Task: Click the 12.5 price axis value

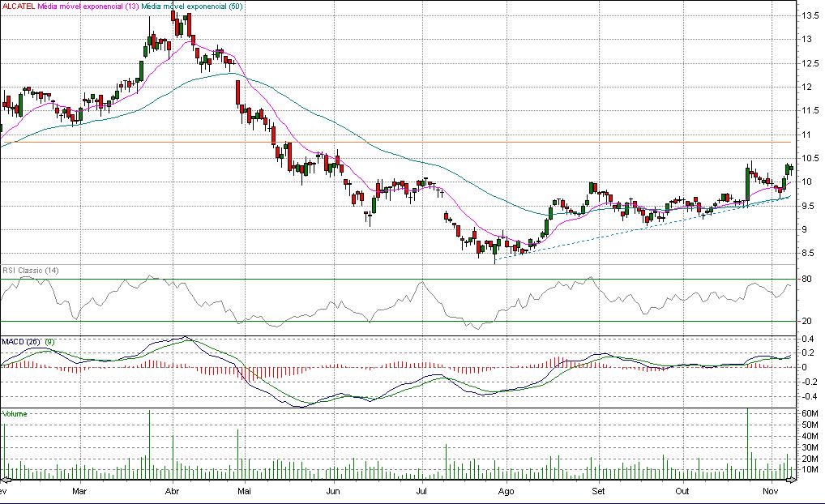Action: tap(810, 64)
